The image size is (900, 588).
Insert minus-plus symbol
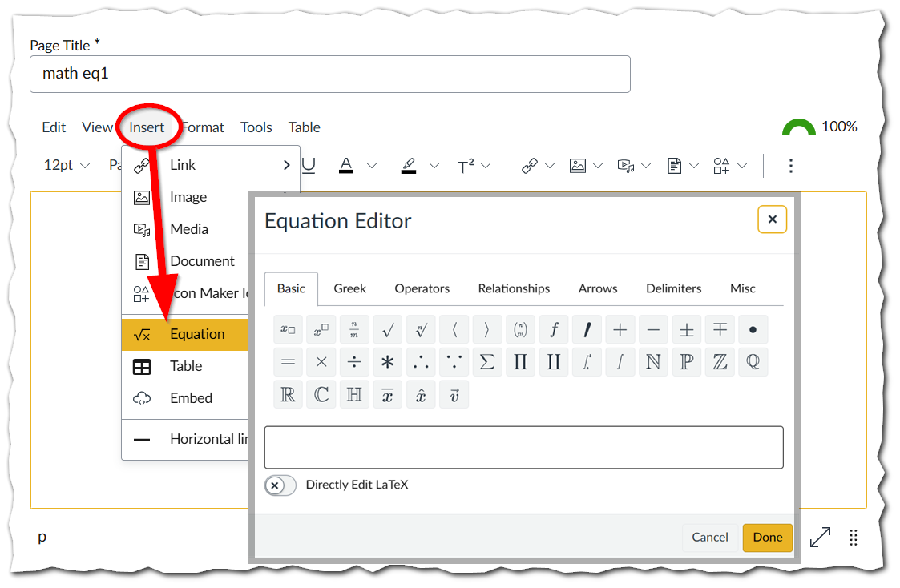(720, 330)
